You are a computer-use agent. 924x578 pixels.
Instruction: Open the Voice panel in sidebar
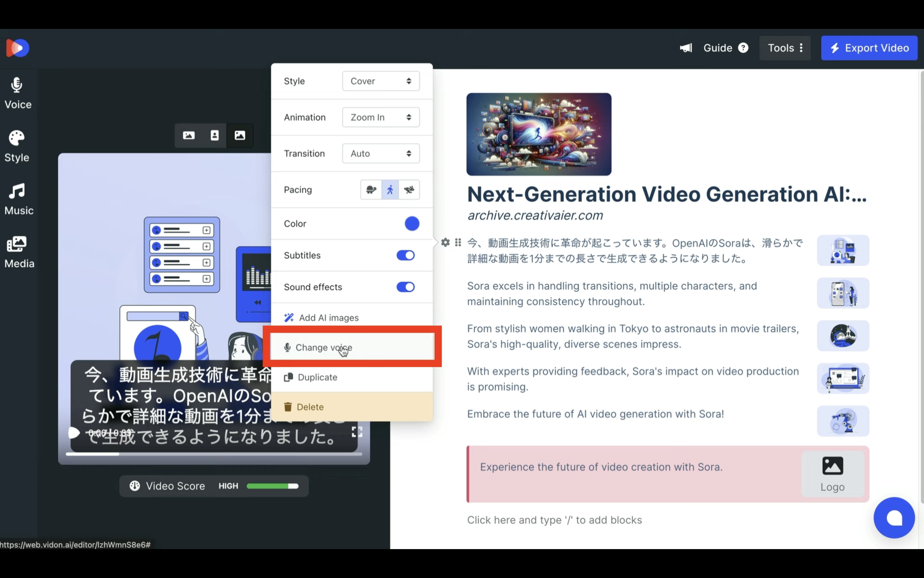click(x=18, y=94)
